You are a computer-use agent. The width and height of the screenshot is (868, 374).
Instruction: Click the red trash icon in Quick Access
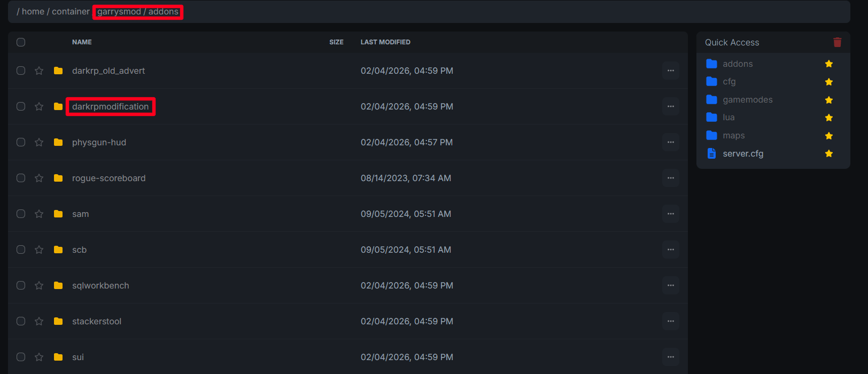(837, 42)
